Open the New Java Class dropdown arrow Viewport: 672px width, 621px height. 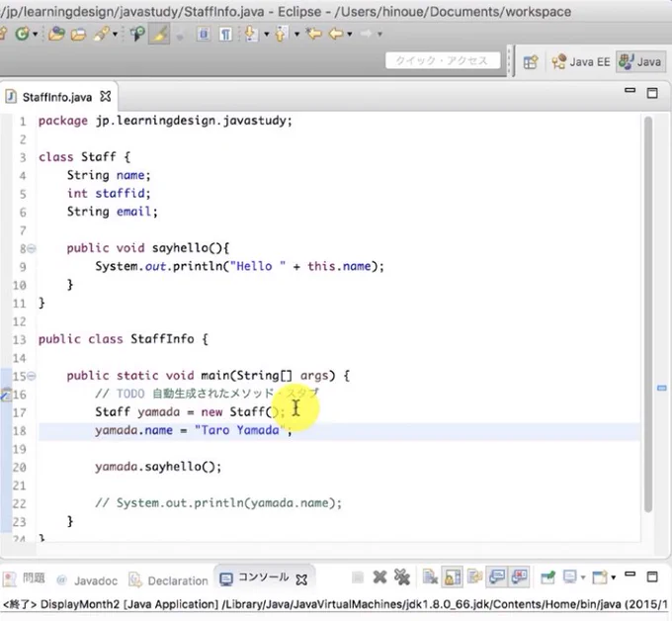(x=36, y=34)
